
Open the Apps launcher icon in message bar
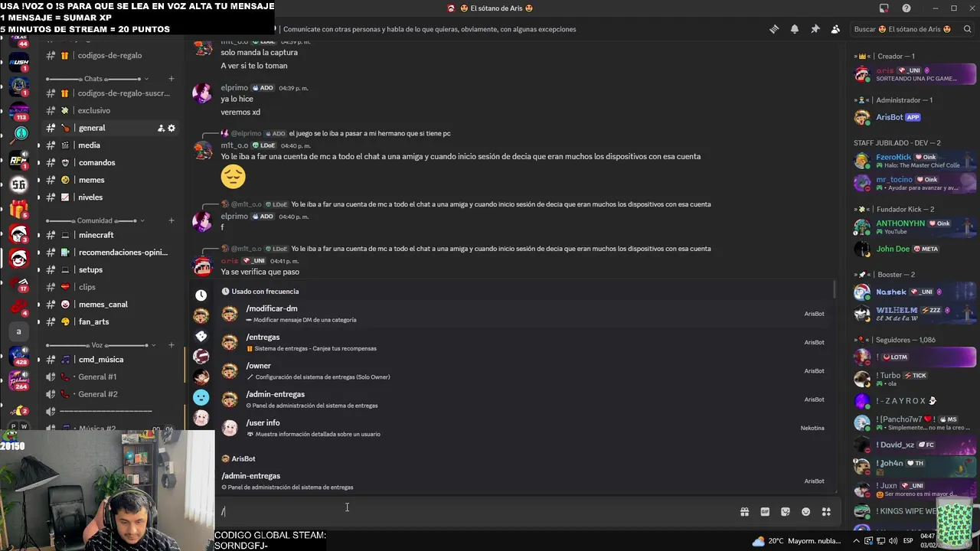(826, 512)
